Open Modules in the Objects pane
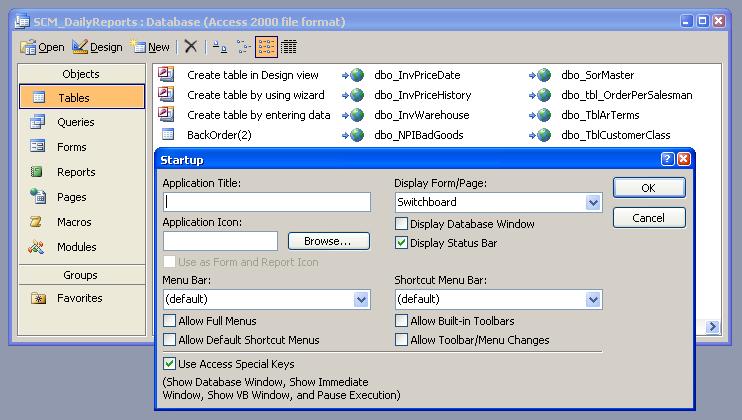 point(76,247)
